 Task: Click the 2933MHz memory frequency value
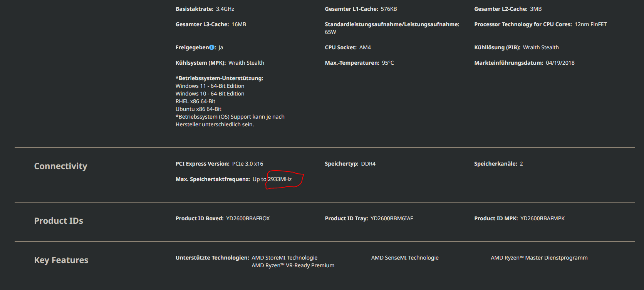click(x=280, y=179)
